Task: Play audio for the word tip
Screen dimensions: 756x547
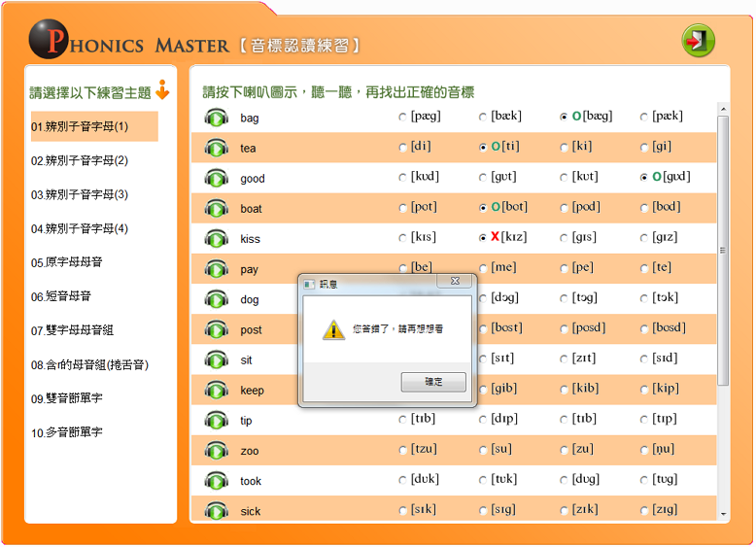Action: (216, 421)
